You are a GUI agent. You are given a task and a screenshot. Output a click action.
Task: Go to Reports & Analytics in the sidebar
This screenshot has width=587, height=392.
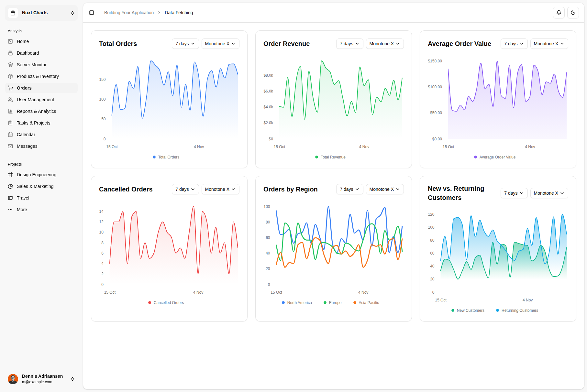(36, 111)
